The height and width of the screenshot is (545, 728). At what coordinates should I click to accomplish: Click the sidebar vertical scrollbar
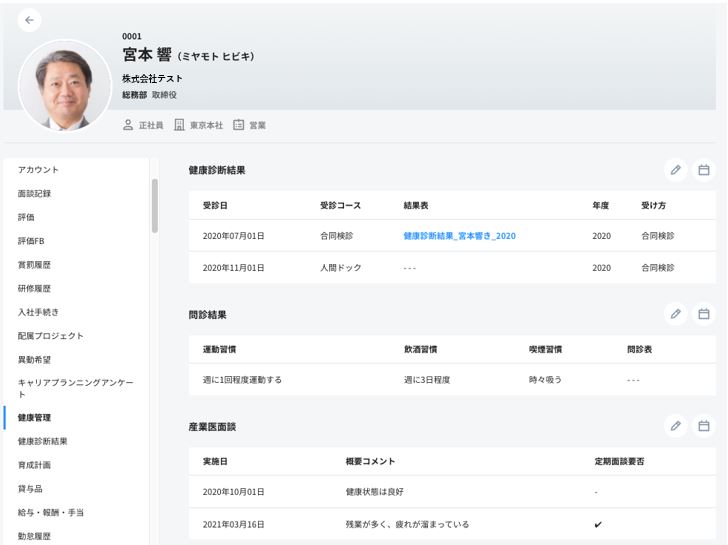[x=154, y=205]
